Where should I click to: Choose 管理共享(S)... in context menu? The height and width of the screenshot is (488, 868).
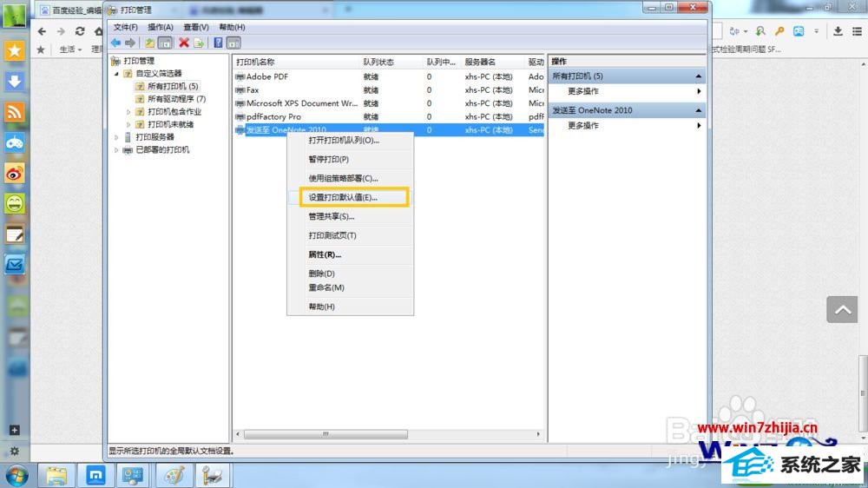coord(351,216)
